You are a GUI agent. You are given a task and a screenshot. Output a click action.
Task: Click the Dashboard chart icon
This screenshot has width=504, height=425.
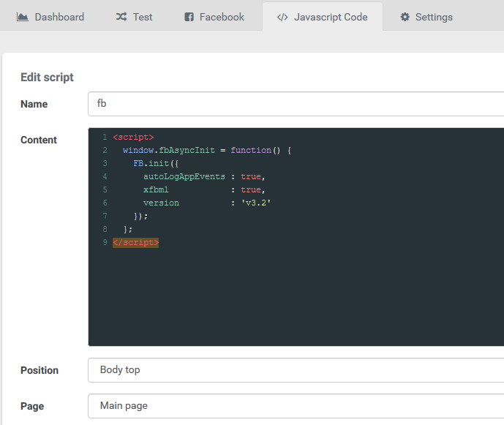click(x=22, y=17)
